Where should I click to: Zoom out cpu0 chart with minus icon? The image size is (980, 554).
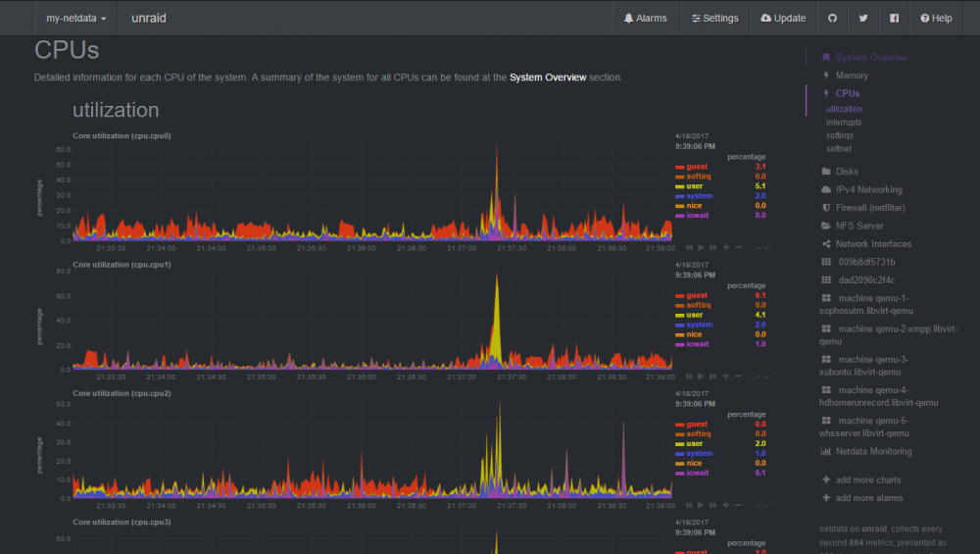tap(738, 248)
